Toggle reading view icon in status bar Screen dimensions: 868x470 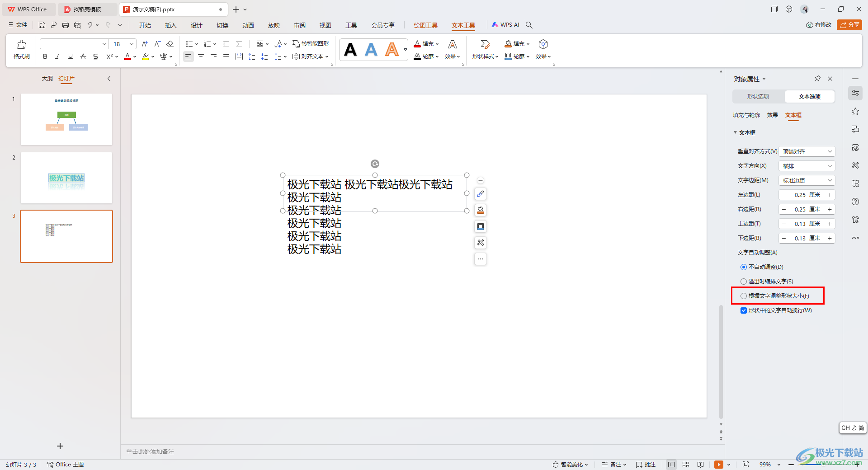pos(700,465)
